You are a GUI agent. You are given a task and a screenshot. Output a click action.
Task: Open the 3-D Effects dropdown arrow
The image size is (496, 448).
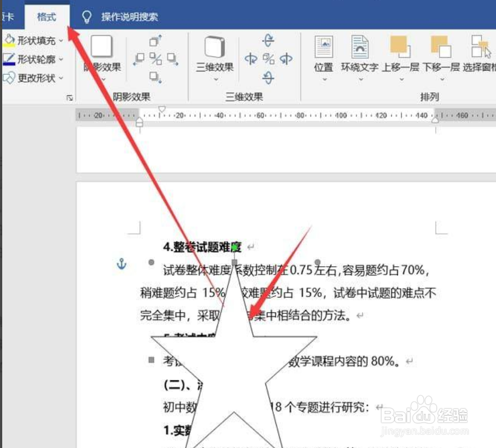click(214, 79)
